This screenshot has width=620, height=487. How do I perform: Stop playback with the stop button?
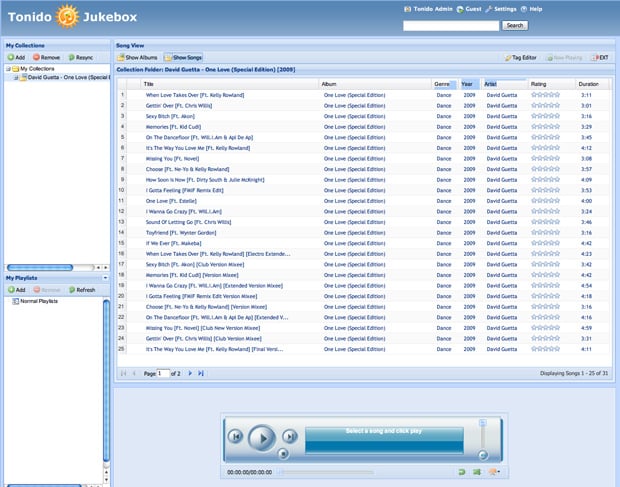[x=283, y=454]
